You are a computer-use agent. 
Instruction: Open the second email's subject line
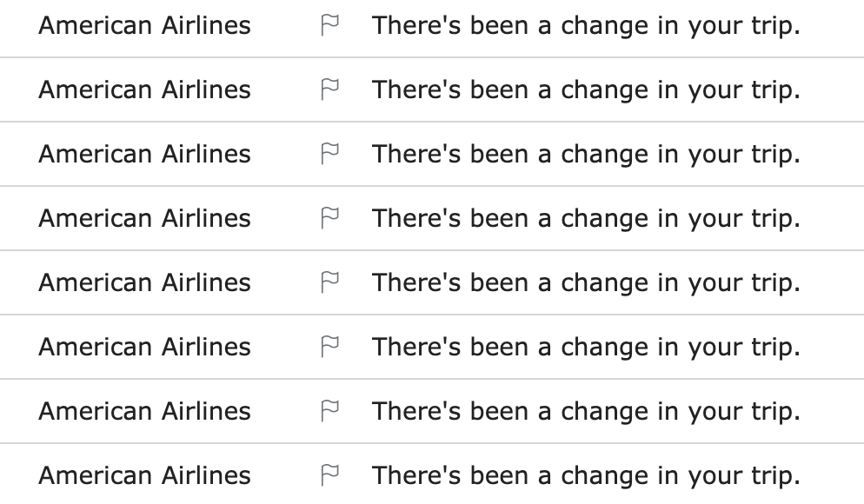586,90
